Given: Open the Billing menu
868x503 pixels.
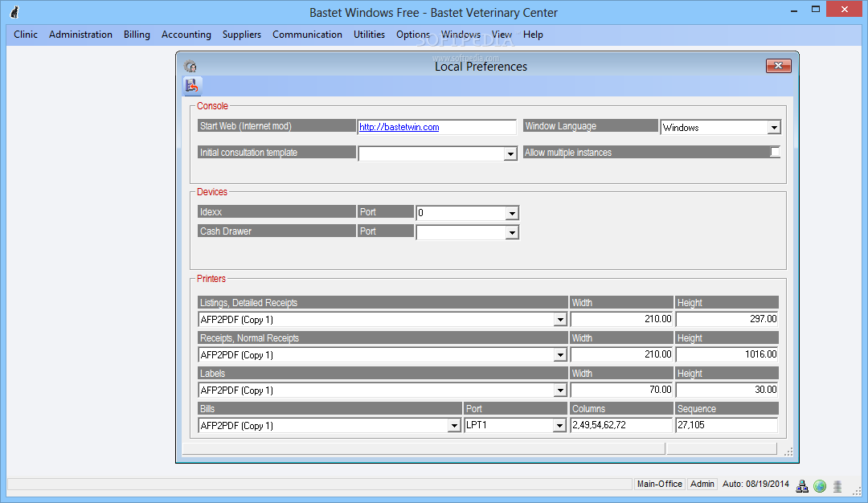Looking at the screenshot, I should (x=137, y=35).
